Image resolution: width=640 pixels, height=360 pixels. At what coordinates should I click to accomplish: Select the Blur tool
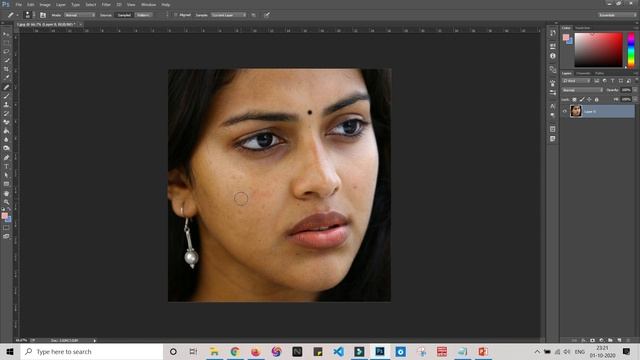(6, 140)
